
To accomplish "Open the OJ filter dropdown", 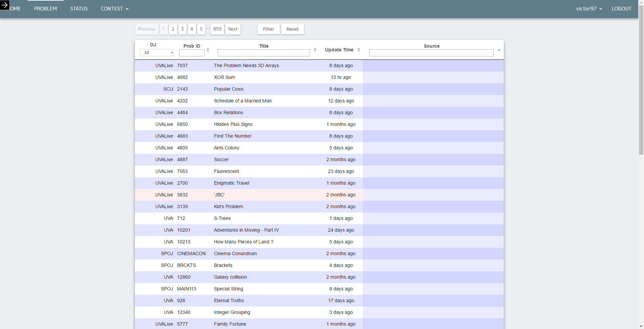I will coord(157,53).
